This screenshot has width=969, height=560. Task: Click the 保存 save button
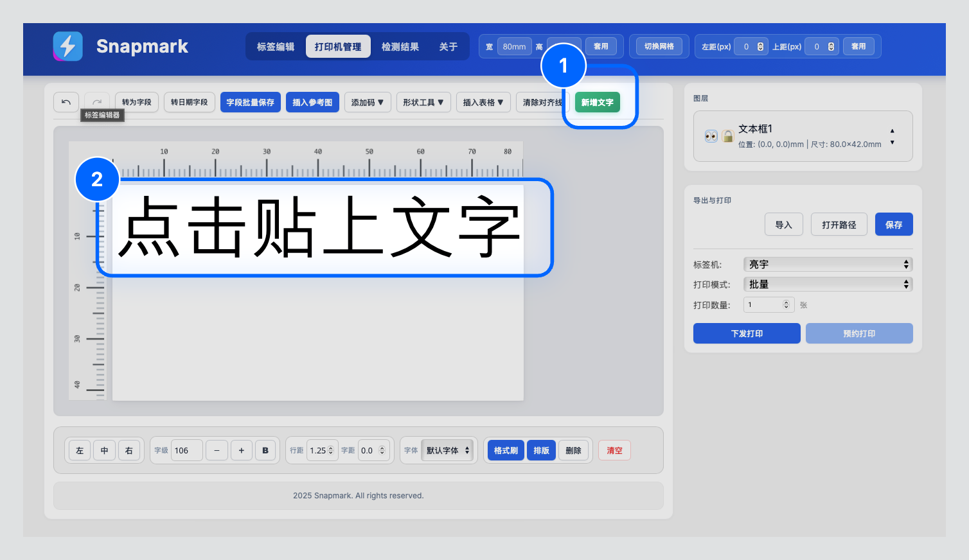pyautogui.click(x=894, y=224)
